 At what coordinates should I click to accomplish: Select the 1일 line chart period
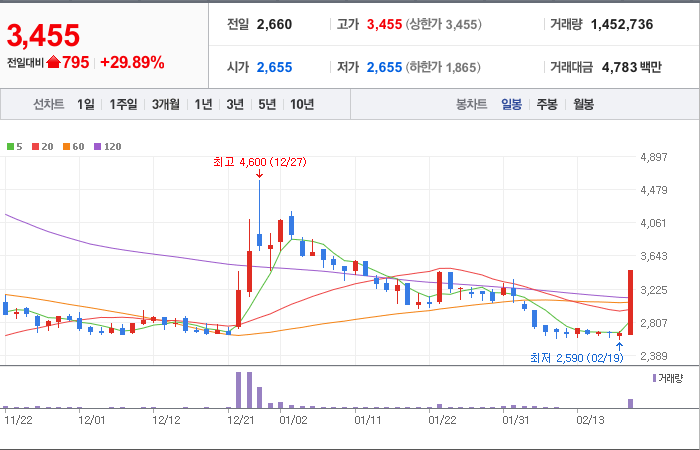[86, 104]
